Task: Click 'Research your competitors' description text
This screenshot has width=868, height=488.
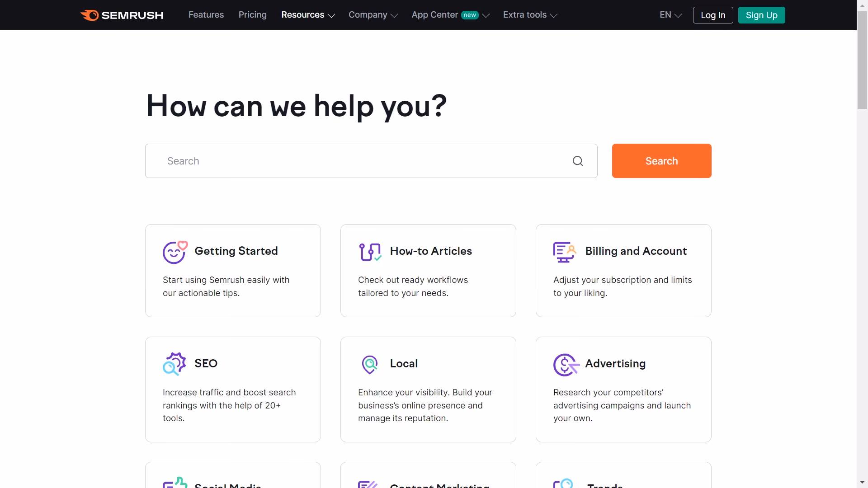Action: point(622,405)
